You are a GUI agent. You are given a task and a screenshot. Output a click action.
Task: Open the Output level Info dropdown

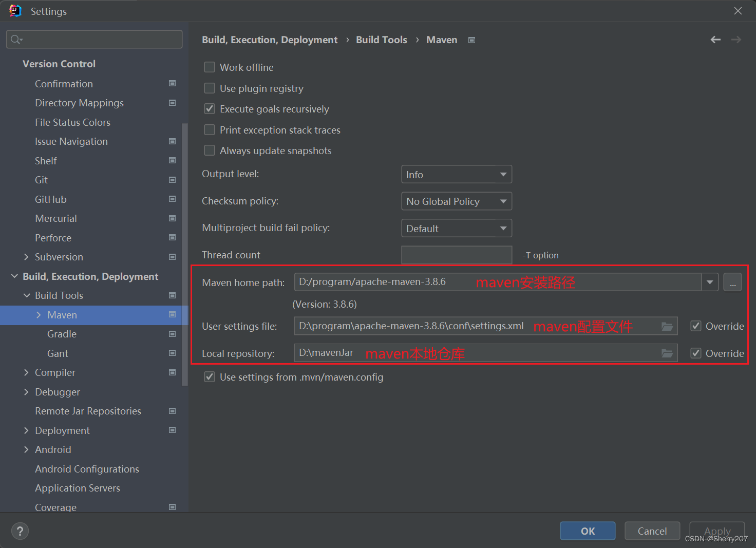point(457,174)
